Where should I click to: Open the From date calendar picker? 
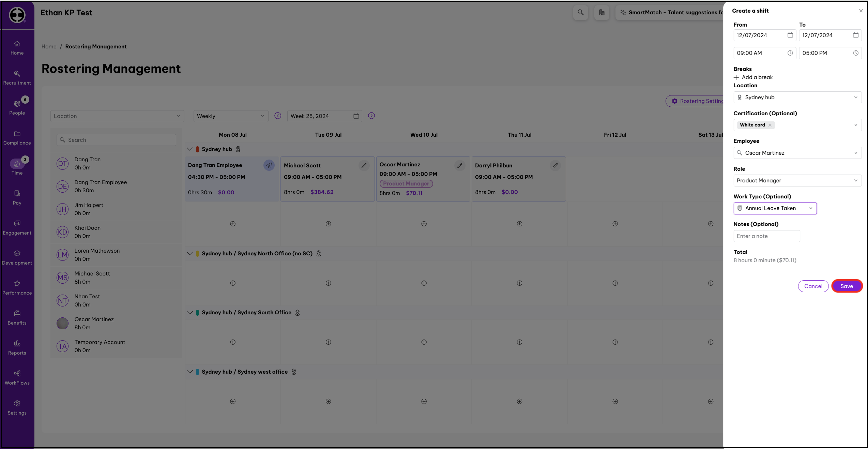790,35
